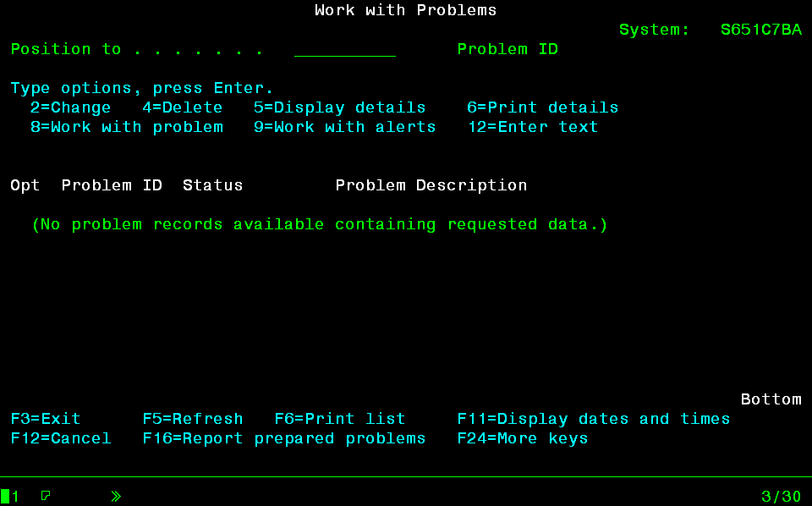Click the Position to input field
The image size is (812, 506).
(344, 50)
